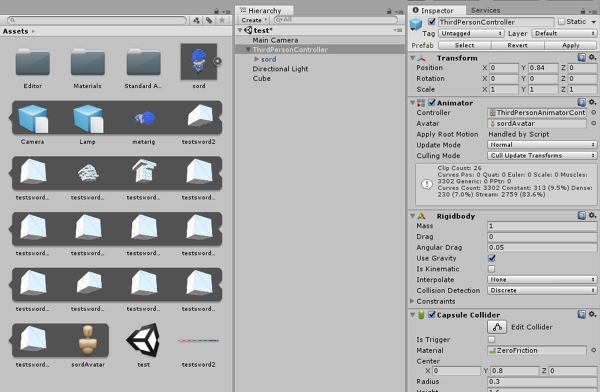This screenshot has height=392, width=600.
Task: Switch to the Inspector tab
Action: [x=437, y=10]
